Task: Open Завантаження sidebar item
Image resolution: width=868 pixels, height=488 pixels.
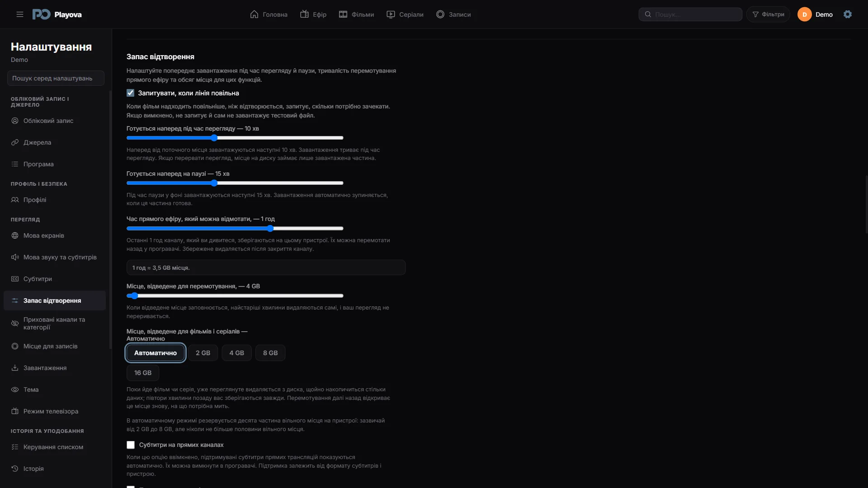Action: [x=55, y=368]
